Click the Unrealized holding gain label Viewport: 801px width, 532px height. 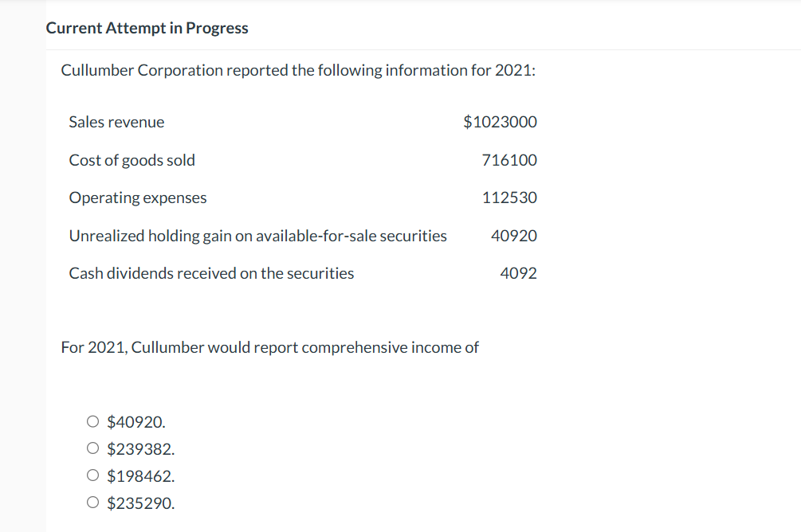258,236
